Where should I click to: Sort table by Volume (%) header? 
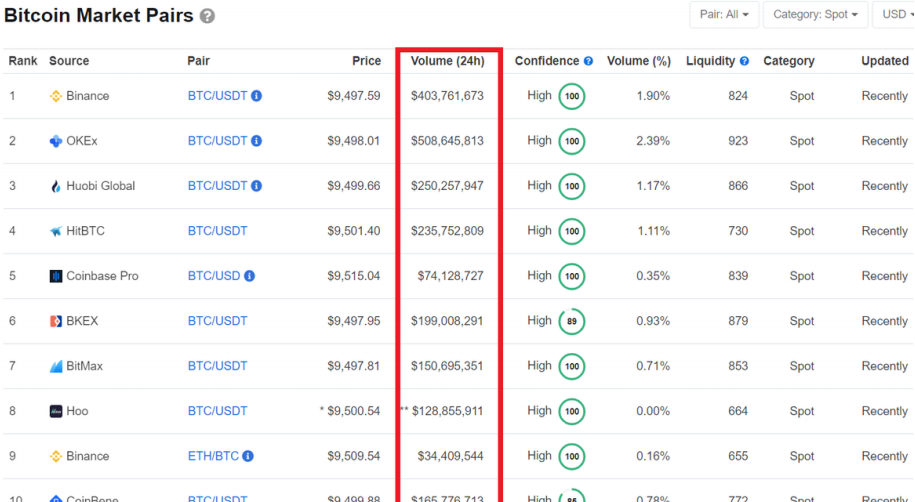(639, 61)
